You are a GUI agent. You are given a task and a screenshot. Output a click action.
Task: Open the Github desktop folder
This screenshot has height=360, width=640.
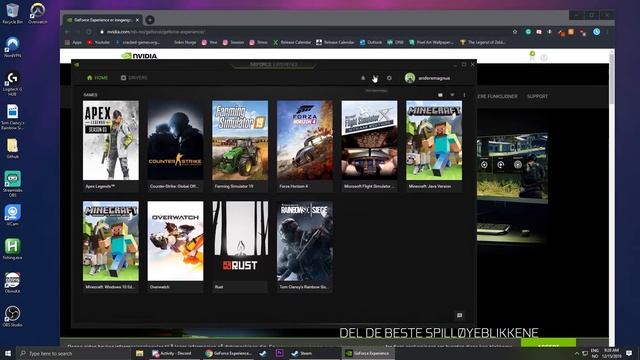coord(12,148)
